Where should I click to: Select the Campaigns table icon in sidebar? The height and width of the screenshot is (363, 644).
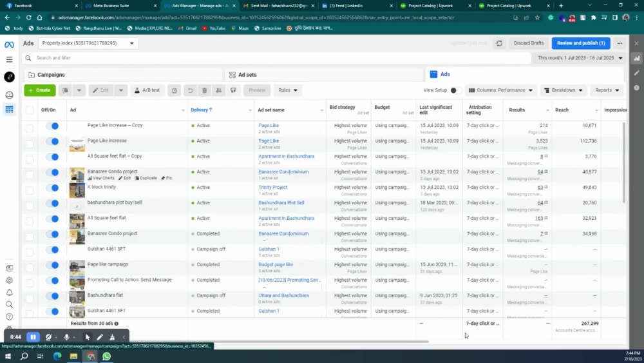pyautogui.click(x=9, y=110)
